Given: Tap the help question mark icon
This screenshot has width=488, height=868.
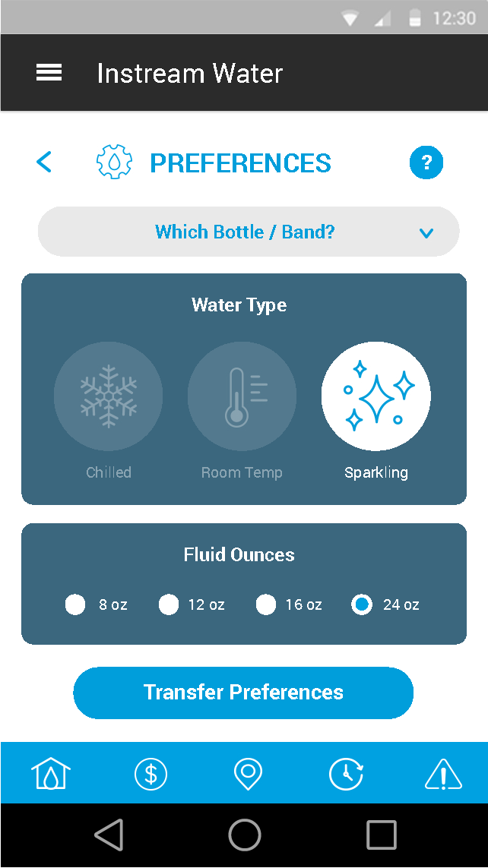Looking at the screenshot, I should click(426, 162).
